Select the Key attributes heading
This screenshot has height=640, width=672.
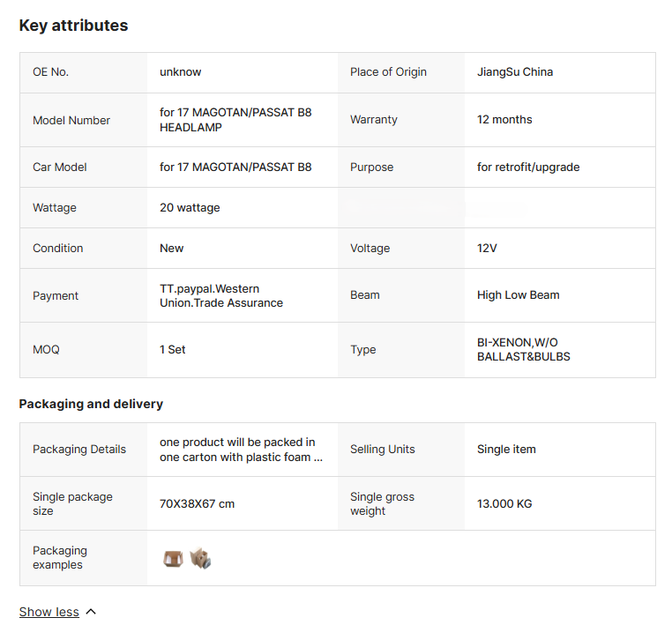pyautogui.click(x=73, y=26)
